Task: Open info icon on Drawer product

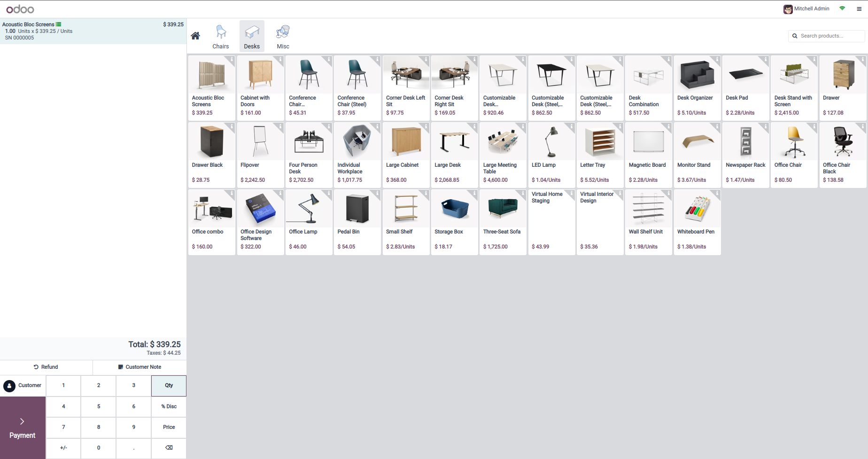Action: tap(862, 59)
